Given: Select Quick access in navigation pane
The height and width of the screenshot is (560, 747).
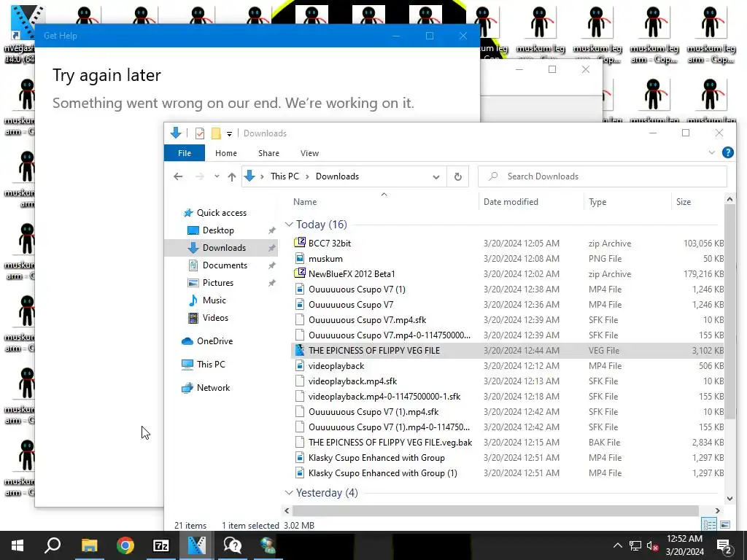Looking at the screenshot, I should (222, 213).
